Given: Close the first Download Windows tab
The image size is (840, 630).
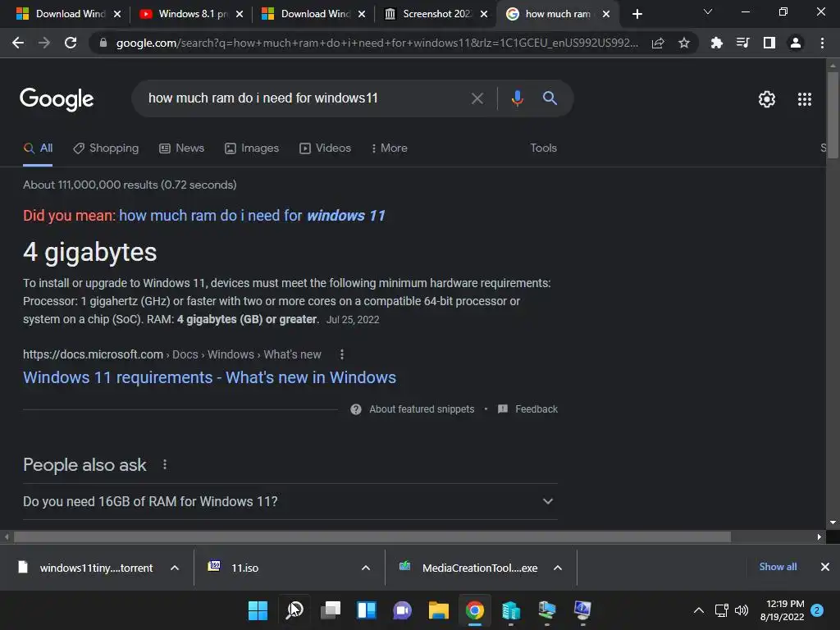Looking at the screenshot, I should (117, 14).
